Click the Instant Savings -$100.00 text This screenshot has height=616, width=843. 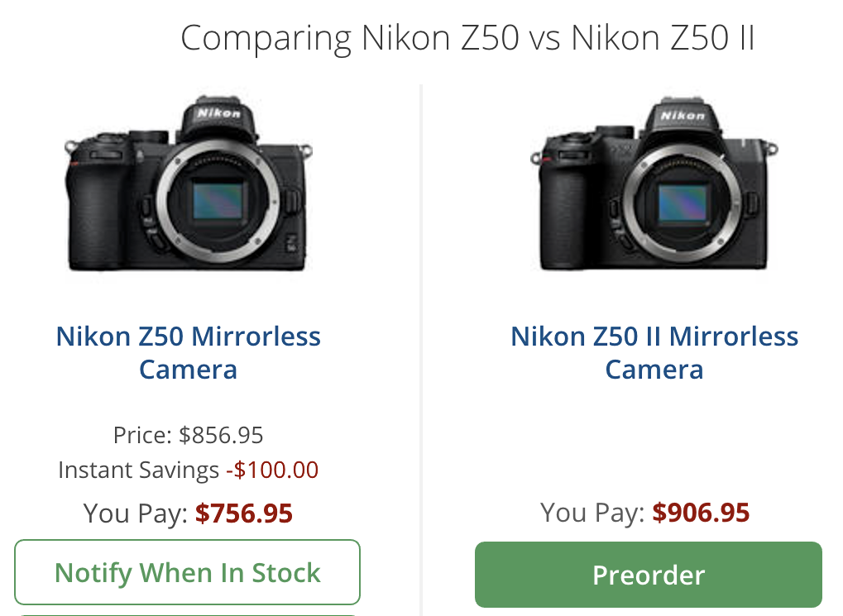[187, 469]
